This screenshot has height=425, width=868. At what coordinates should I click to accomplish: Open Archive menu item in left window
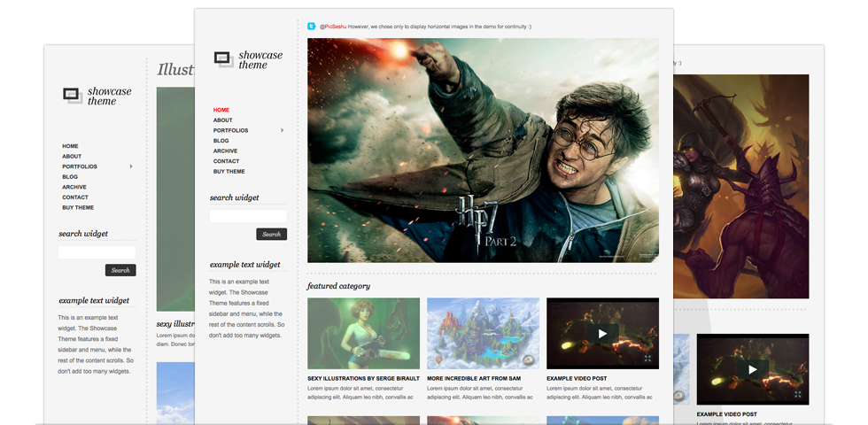tap(74, 187)
